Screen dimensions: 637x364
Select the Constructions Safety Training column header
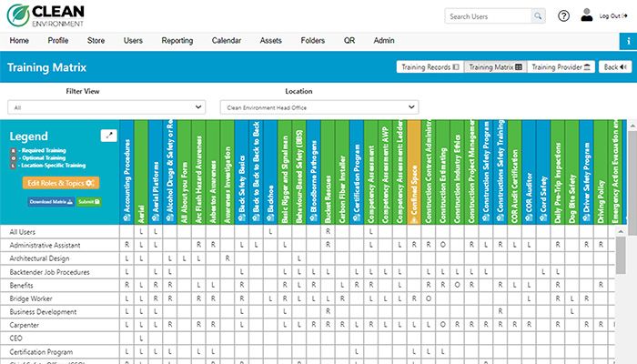(500, 172)
